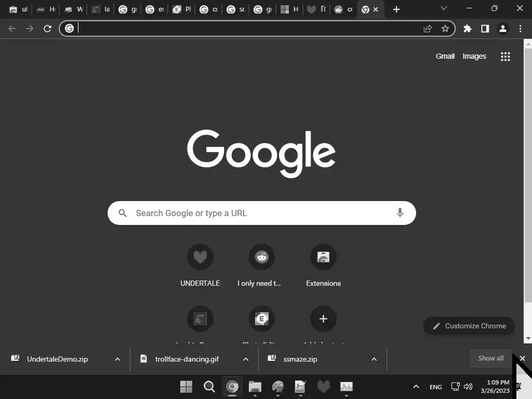
Task: Open the Images link
Action: [x=474, y=56]
